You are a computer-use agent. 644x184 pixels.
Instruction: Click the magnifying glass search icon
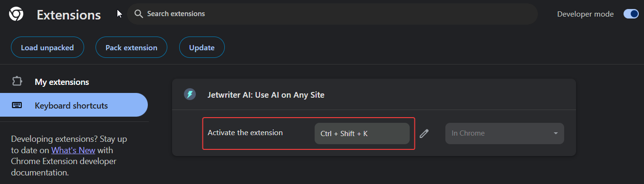coord(139,14)
